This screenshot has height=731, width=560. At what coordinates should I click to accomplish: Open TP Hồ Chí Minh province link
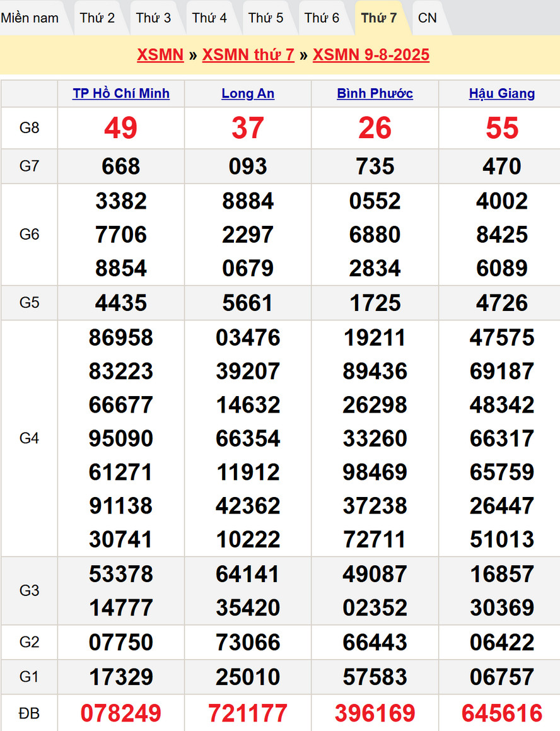(121, 93)
